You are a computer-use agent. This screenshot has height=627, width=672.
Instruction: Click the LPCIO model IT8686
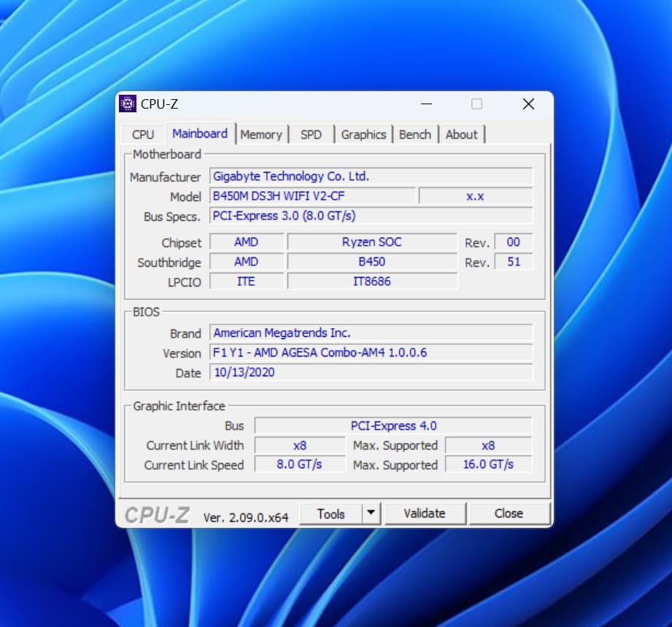[372, 281]
